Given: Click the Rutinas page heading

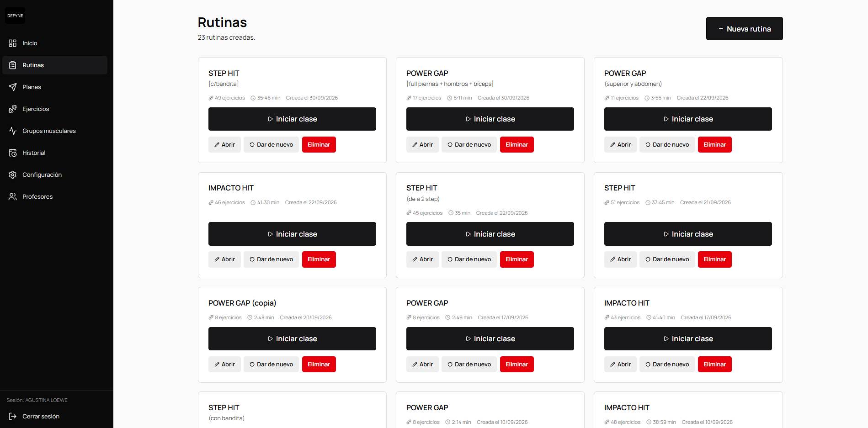Looking at the screenshot, I should click(222, 22).
